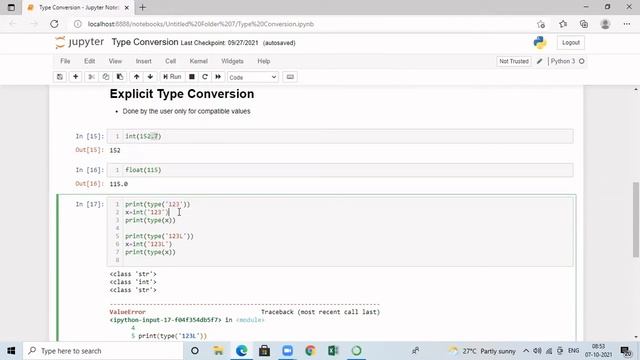Viewport: 640px width, 360px height.
Task: Open browser profile avatar
Action: 605,24
